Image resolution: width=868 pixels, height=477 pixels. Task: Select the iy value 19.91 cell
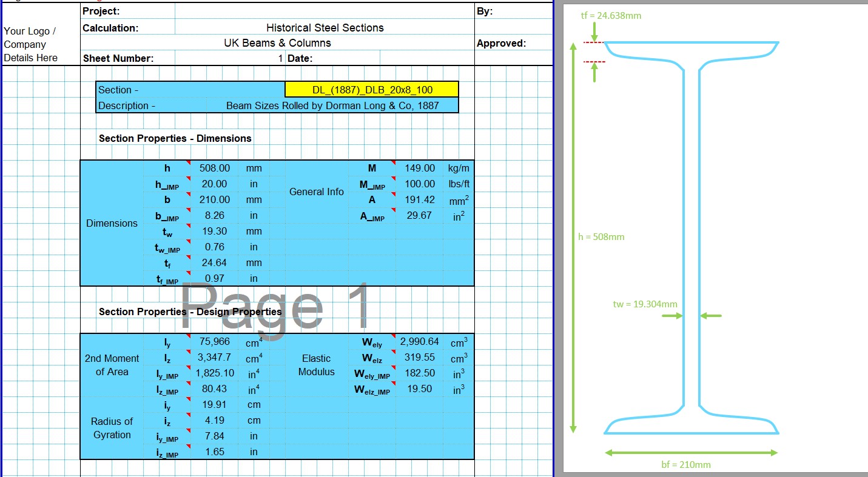coord(215,404)
